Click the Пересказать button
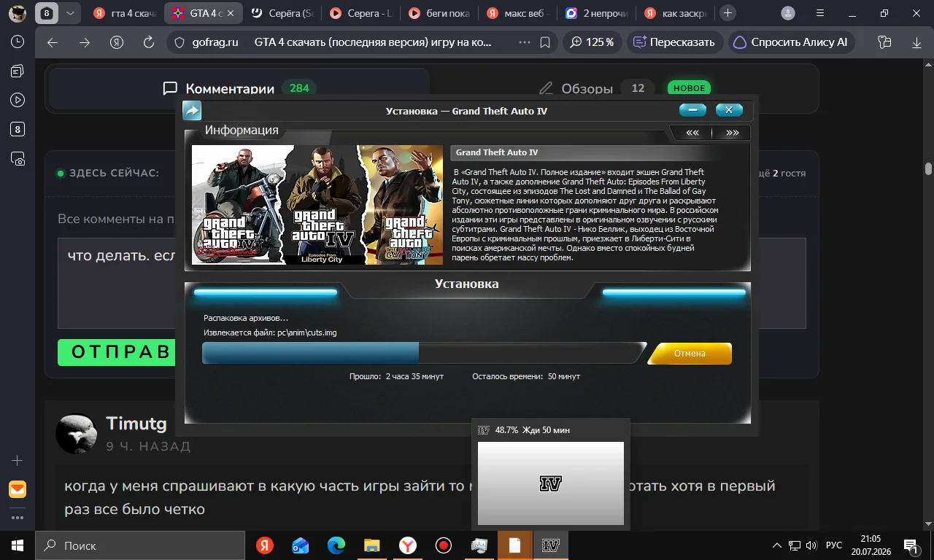934x560 pixels. click(x=675, y=42)
